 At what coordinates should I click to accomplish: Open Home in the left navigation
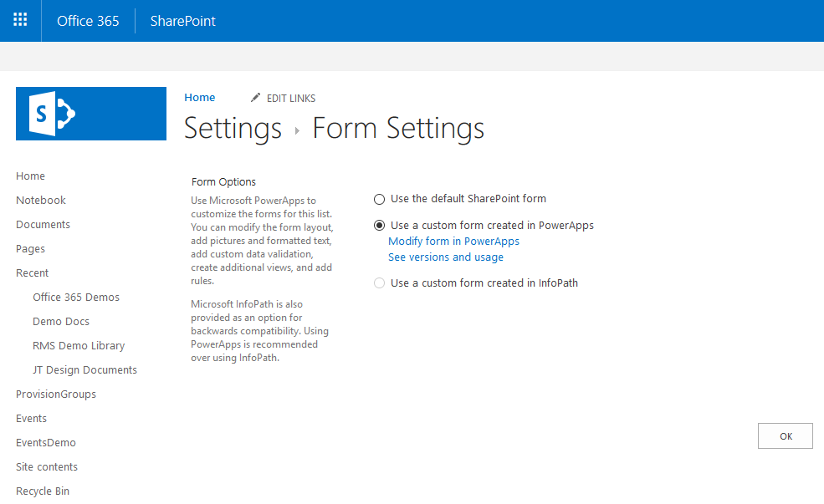click(30, 176)
